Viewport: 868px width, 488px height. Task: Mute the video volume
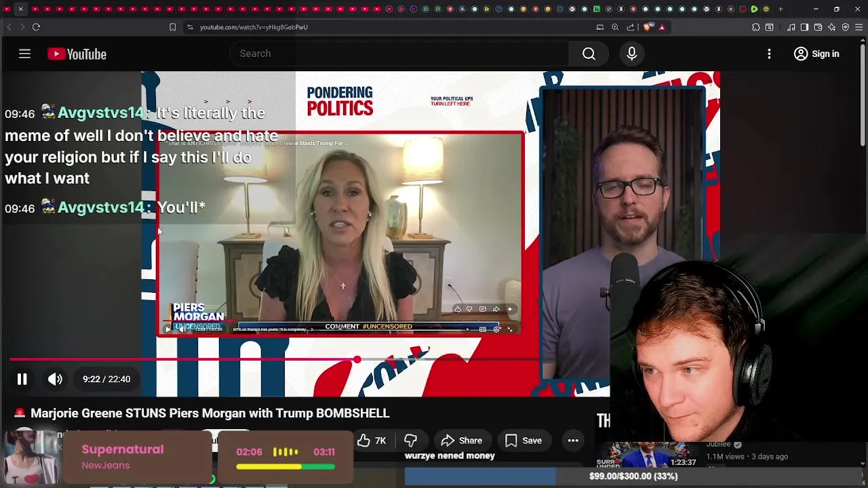tap(55, 380)
